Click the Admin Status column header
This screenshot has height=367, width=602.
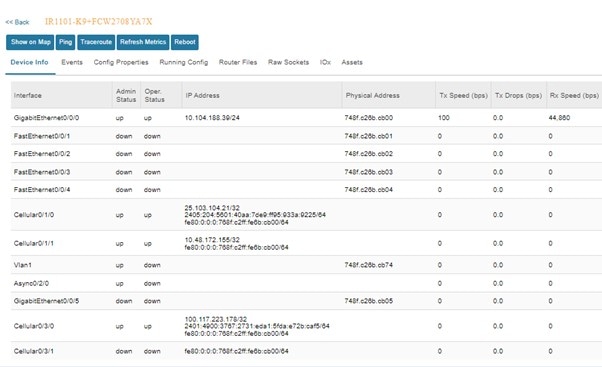click(x=126, y=95)
